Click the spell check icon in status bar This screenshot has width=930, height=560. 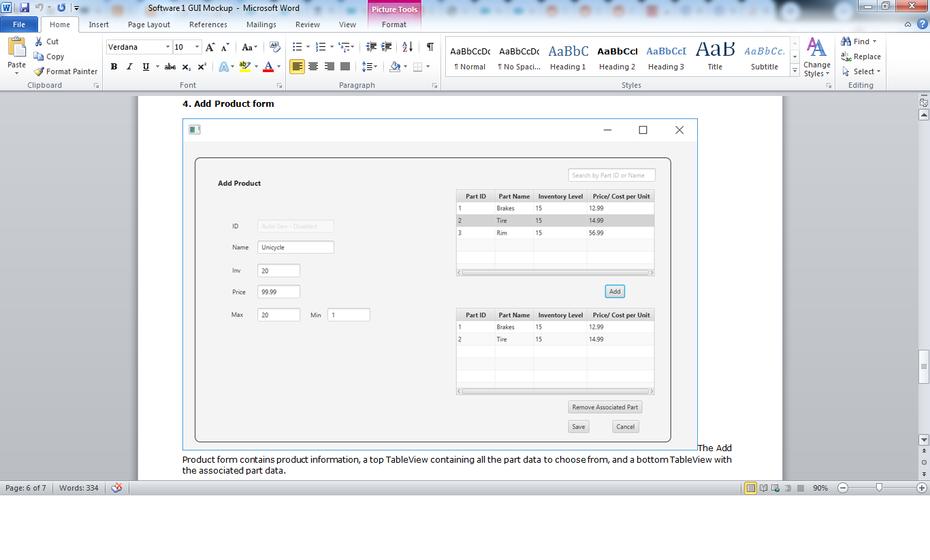[x=116, y=488]
